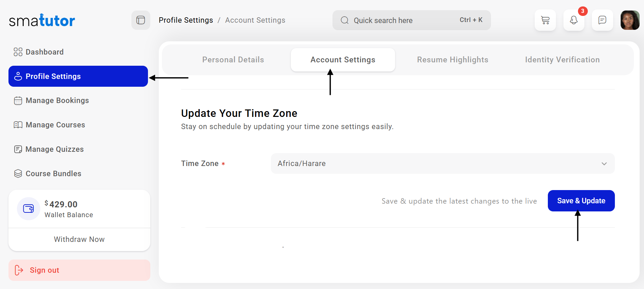Go to Dashboard in the sidebar
Viewport: 644px width, 289px height.
44,52
